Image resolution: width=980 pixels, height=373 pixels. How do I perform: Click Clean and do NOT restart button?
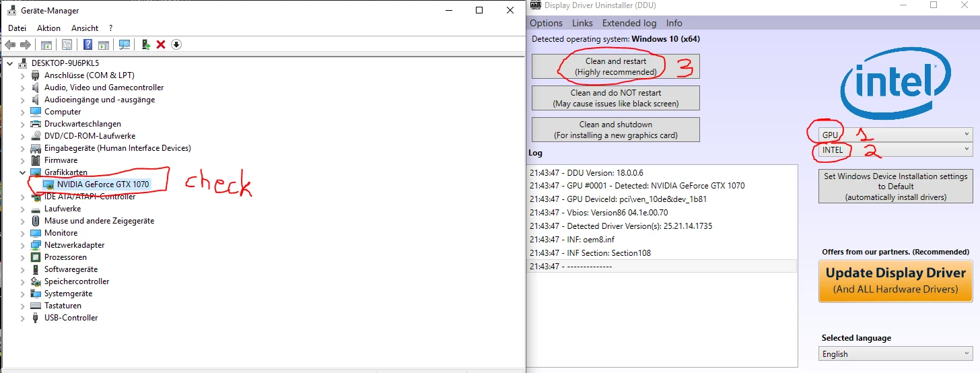coord(616,98)
